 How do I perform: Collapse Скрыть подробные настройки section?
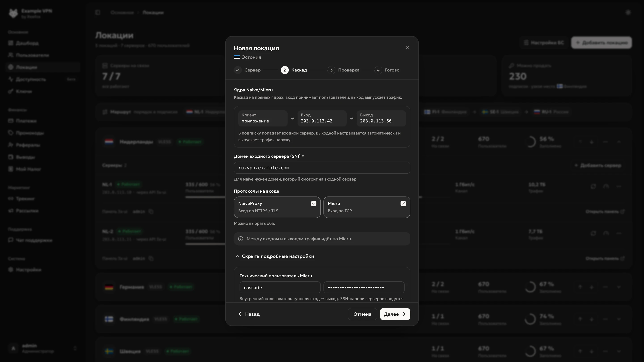coord(274,256)
